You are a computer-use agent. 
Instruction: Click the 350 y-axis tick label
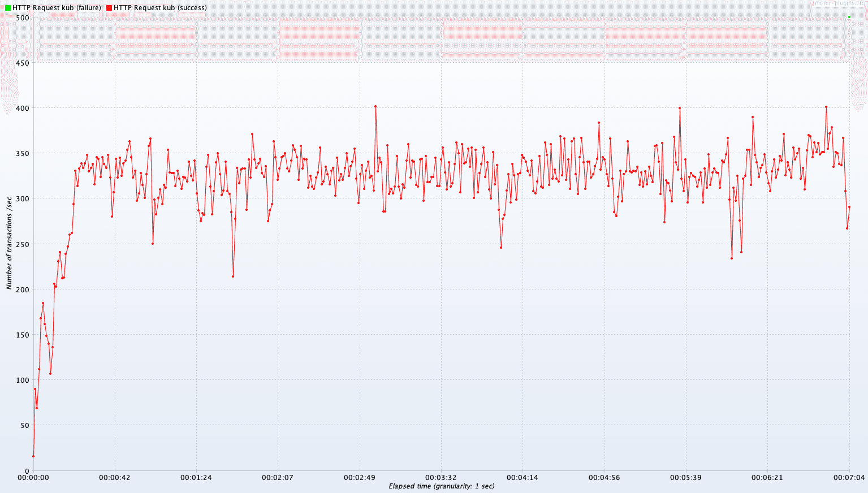click(x=23, y=153)
